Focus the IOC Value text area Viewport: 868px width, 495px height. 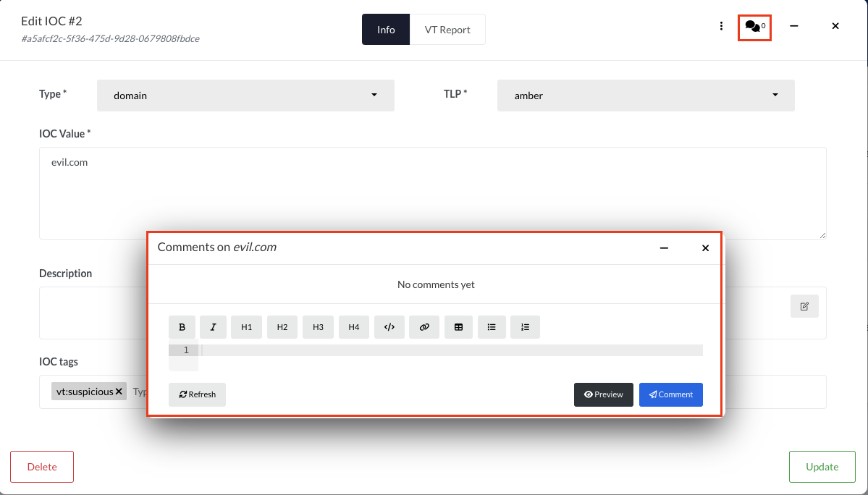point(433,193)
